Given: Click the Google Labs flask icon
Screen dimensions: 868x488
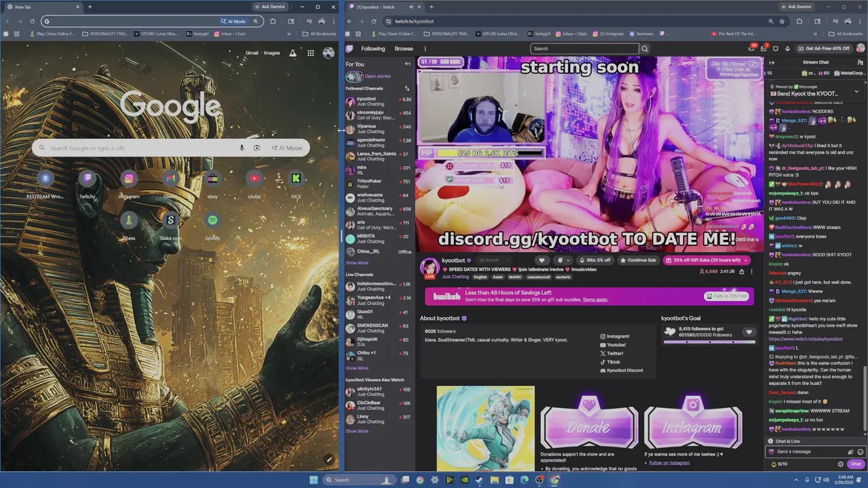Looking at the screenshot, I should point(293,53).
